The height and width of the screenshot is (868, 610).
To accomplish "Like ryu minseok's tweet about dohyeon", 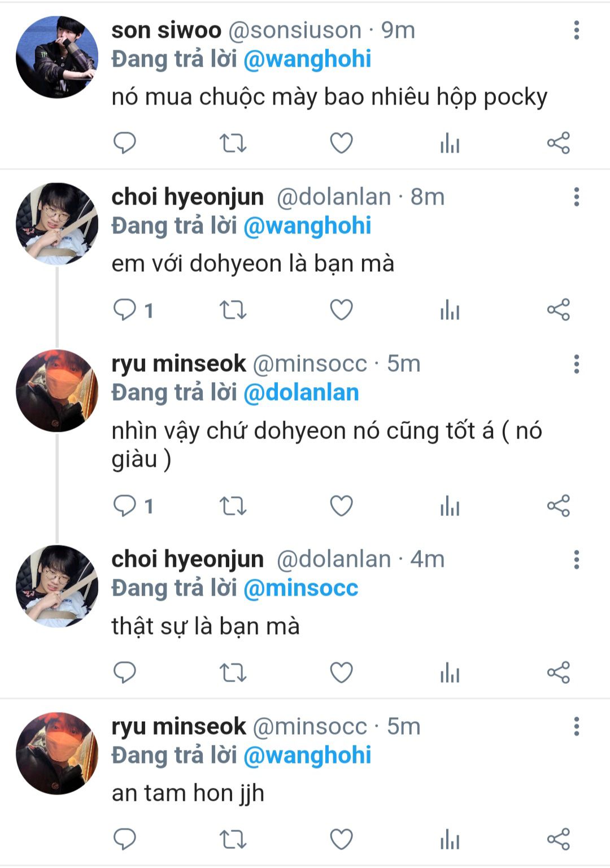I will click(x=341, y=506).
